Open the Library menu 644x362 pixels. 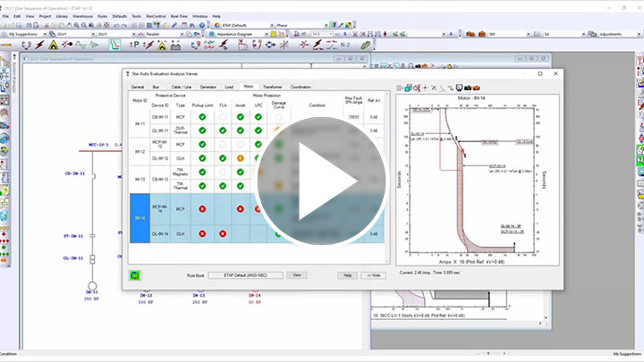(x=62, y=16)
